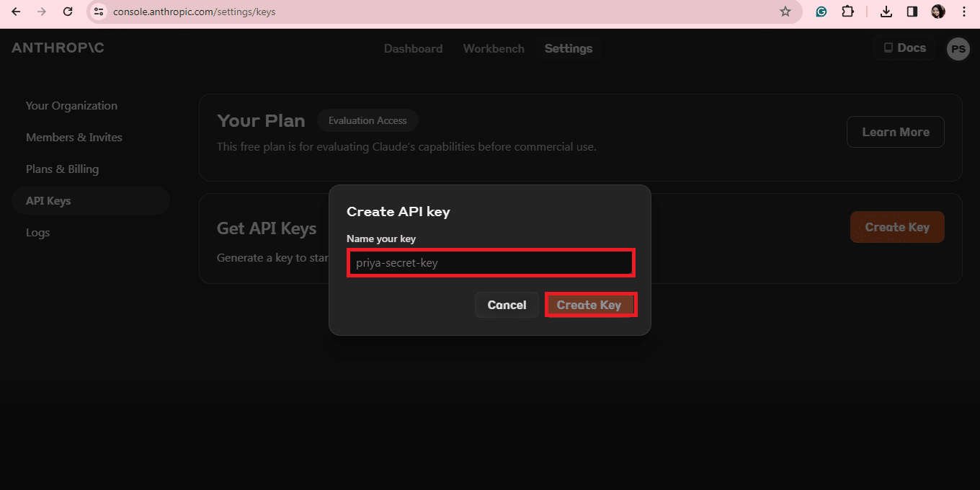Confirm with Create Key dialog button
Viewport: 980px width, 490px height.
coord(589,305)
